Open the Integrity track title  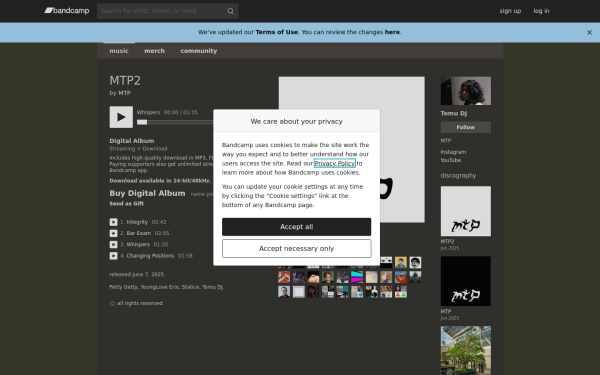[137, 222]
